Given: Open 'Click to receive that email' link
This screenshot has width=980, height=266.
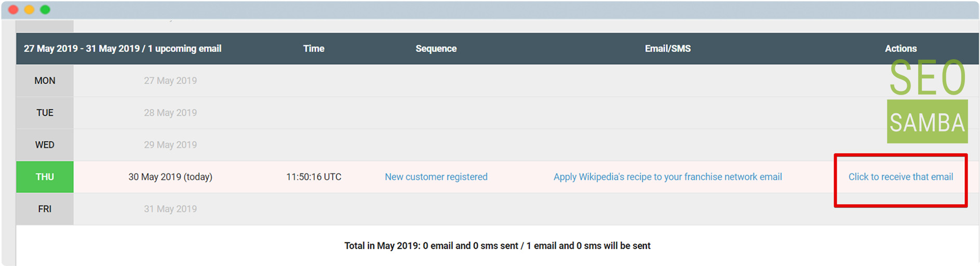Looking at the screenshot, I should 901,177.
